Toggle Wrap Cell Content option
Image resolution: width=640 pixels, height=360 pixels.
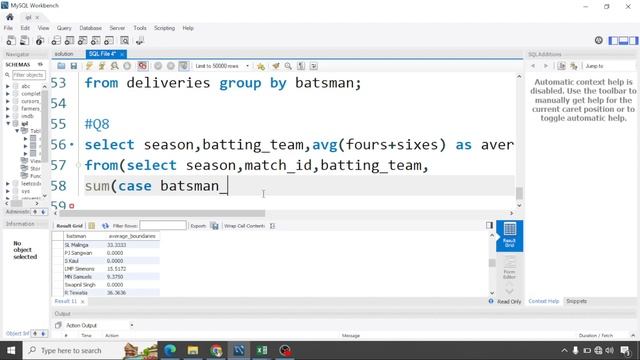(273, 226)
